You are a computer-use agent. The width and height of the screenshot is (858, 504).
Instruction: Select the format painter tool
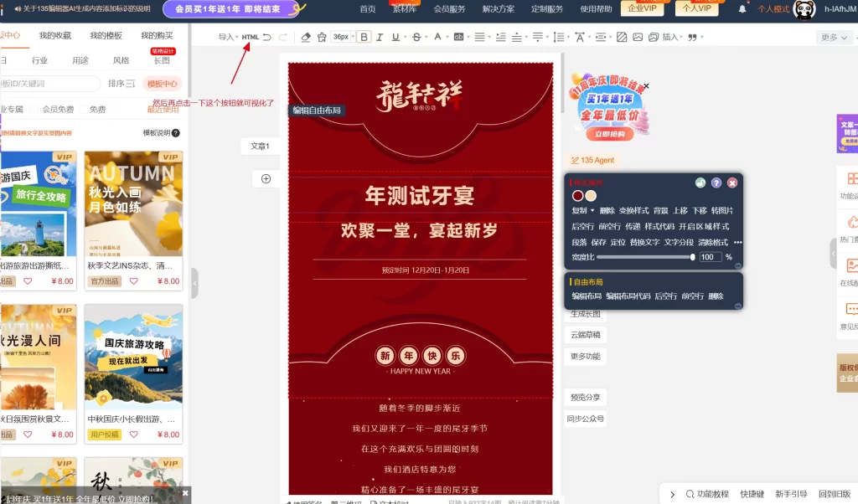(x=323, y=37)
